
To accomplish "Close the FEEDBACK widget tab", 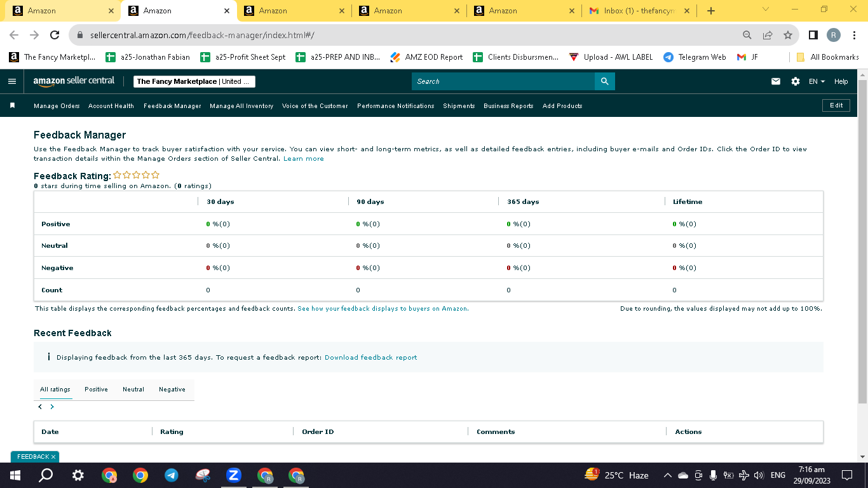I will [x=53, y=457].
